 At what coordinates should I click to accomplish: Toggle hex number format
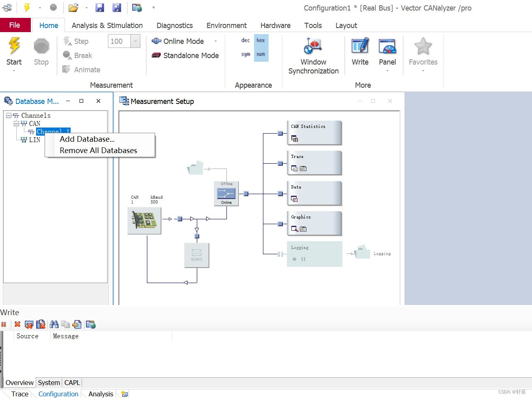pos(261,40)
